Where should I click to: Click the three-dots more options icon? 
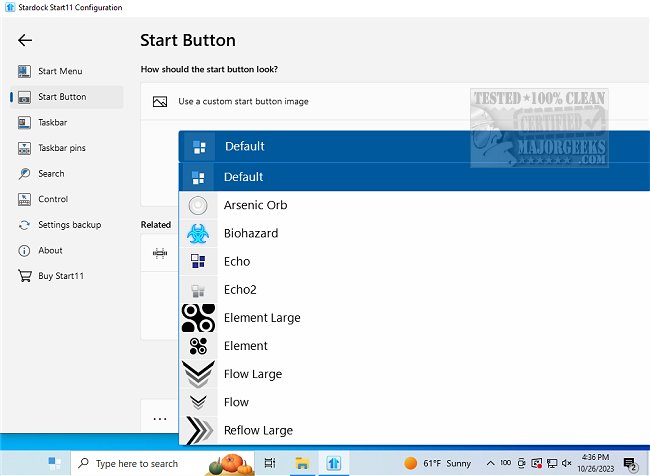(x=160, y=419)
